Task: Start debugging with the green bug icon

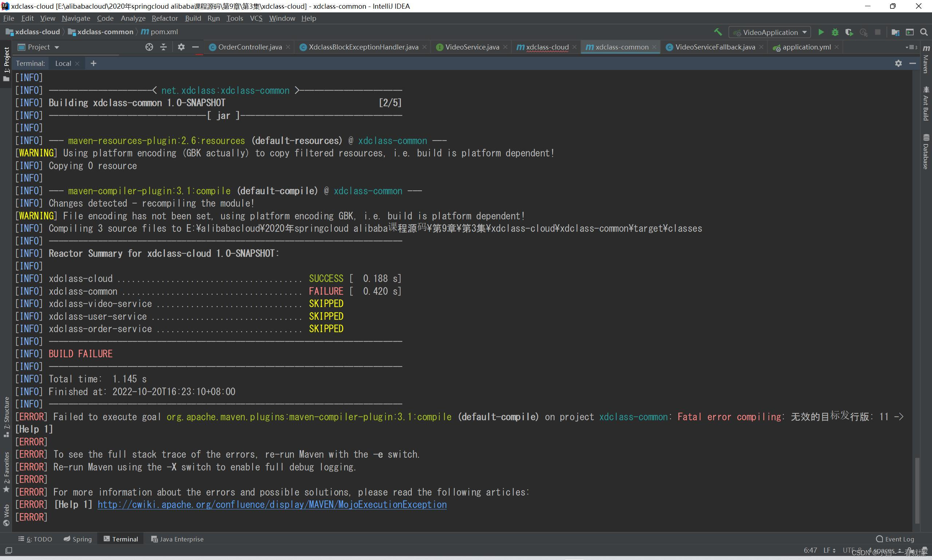Action: [835, 32]
